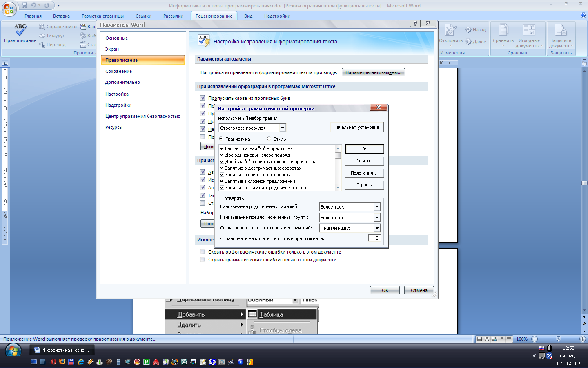Switch to web document view icon
This screenshot has height=368, width=588.
click(x=494, y=339)
